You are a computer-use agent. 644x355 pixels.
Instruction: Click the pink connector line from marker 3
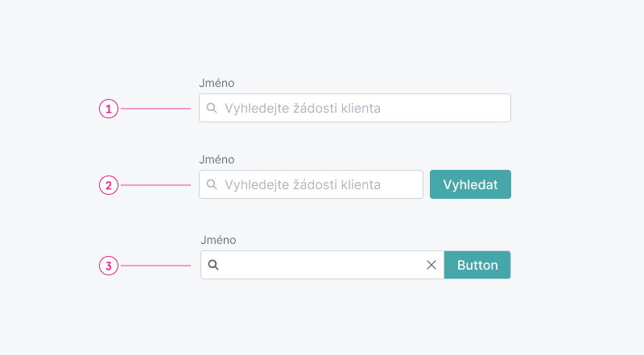coord(155,265)
